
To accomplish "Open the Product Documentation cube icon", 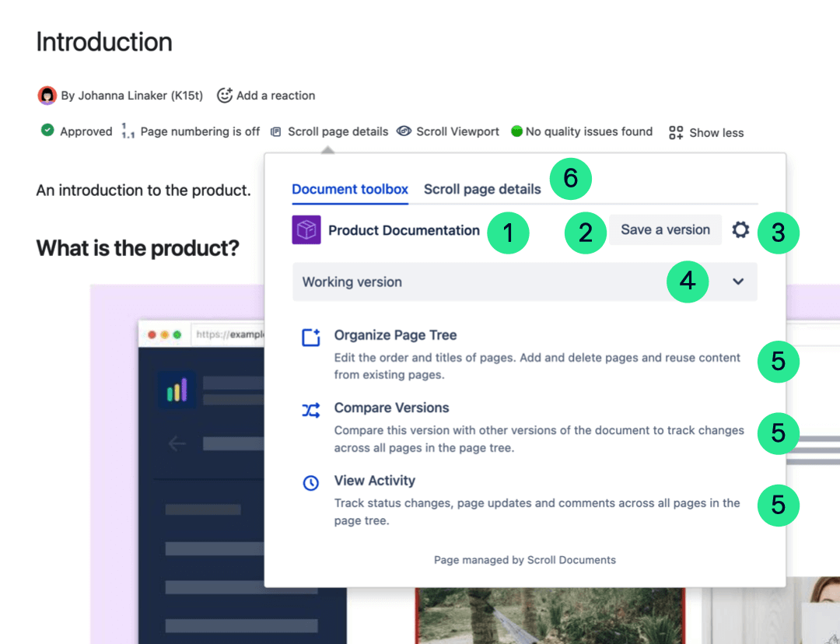I will point(306,229).
